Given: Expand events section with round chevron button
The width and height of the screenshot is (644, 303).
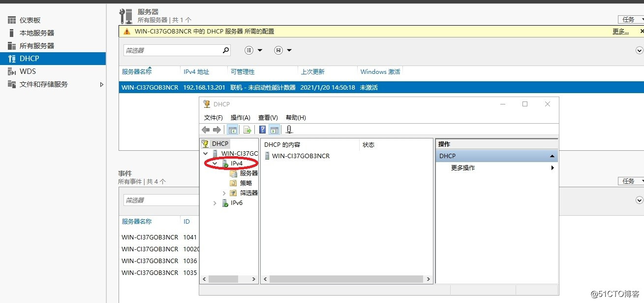Looking at the screenshot, I should (640, 200).
